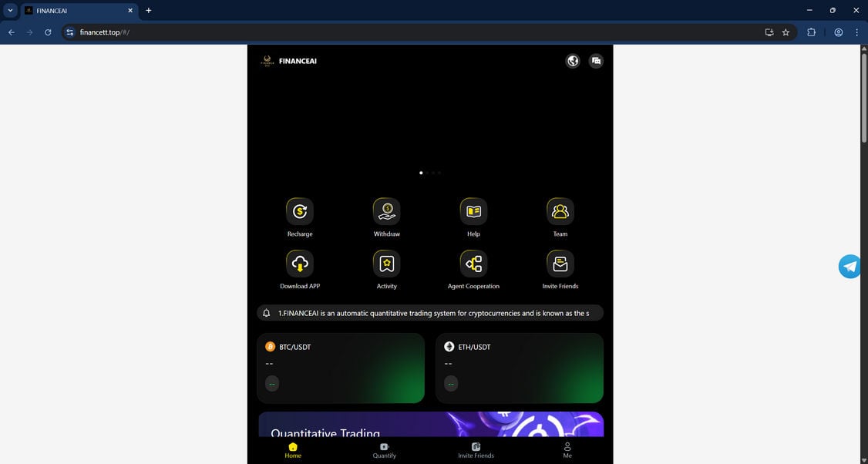This screenshot has height=464, width=868.
Task: Switch to the Invite Friends bottom tab
Action: [x=476, y=450]
